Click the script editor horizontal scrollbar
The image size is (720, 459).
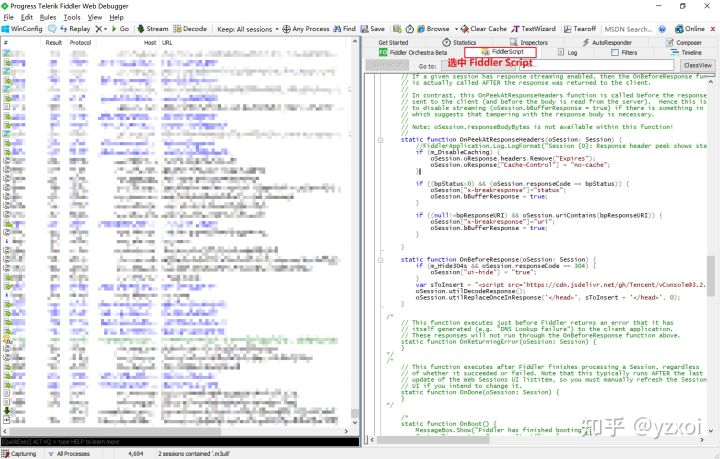click(x=432, y=439)
